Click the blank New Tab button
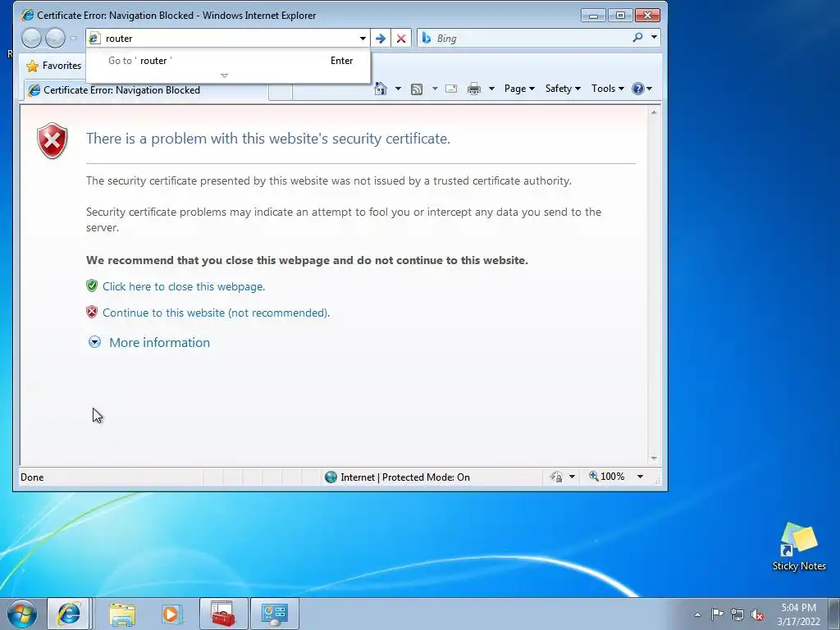Image resolution: width=840 pixels, height=630 pixels. pyautogui.click(x=281, y=92)
